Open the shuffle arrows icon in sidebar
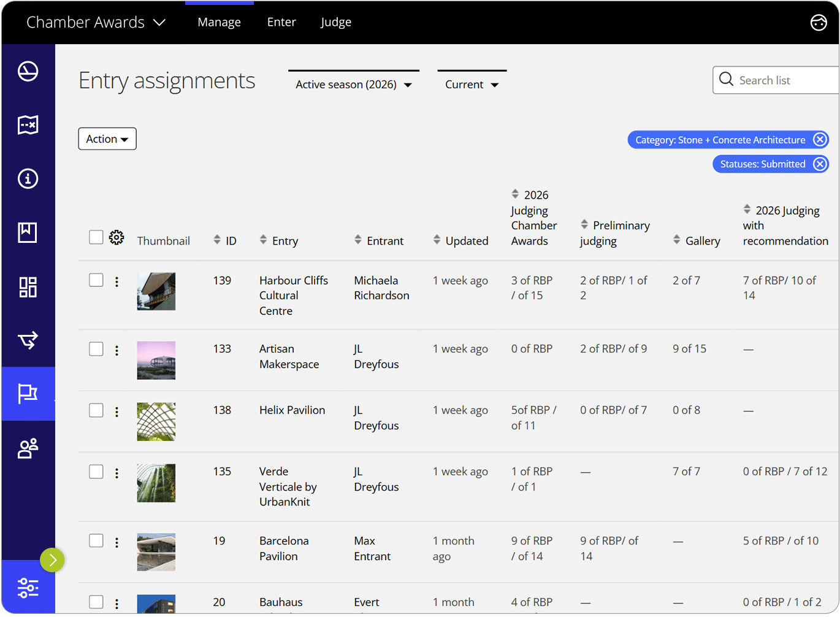This screenshot has width=840, height=617. click(x=28, y=339)
